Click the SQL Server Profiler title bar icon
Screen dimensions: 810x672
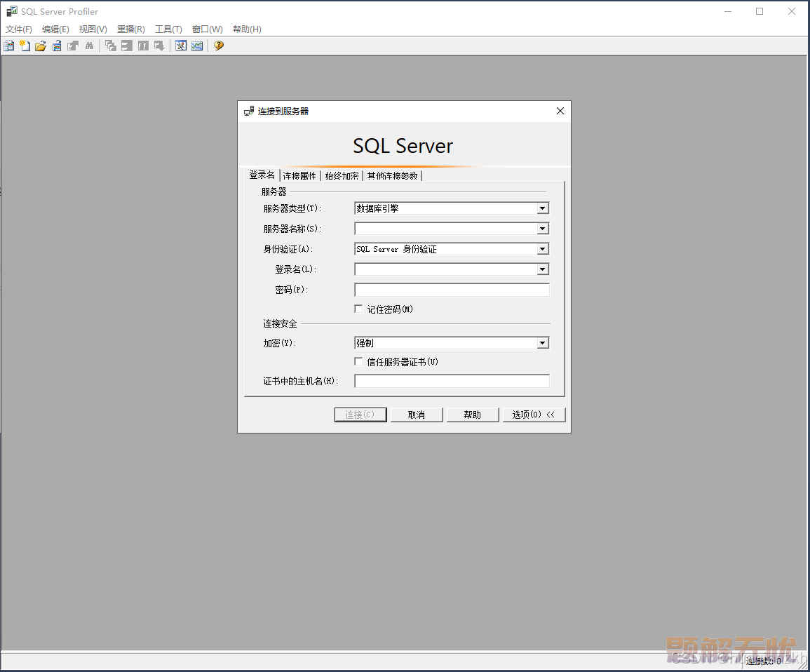11,11
